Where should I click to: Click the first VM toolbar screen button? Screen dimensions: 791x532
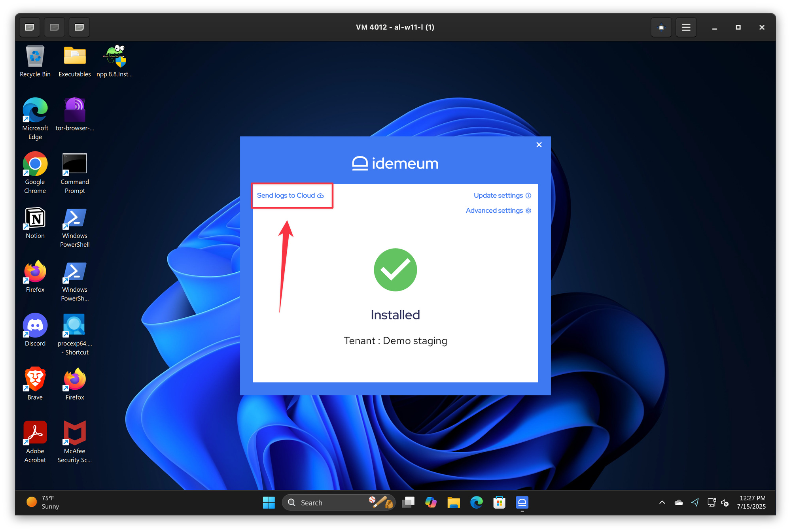click(x=30, y=27)
